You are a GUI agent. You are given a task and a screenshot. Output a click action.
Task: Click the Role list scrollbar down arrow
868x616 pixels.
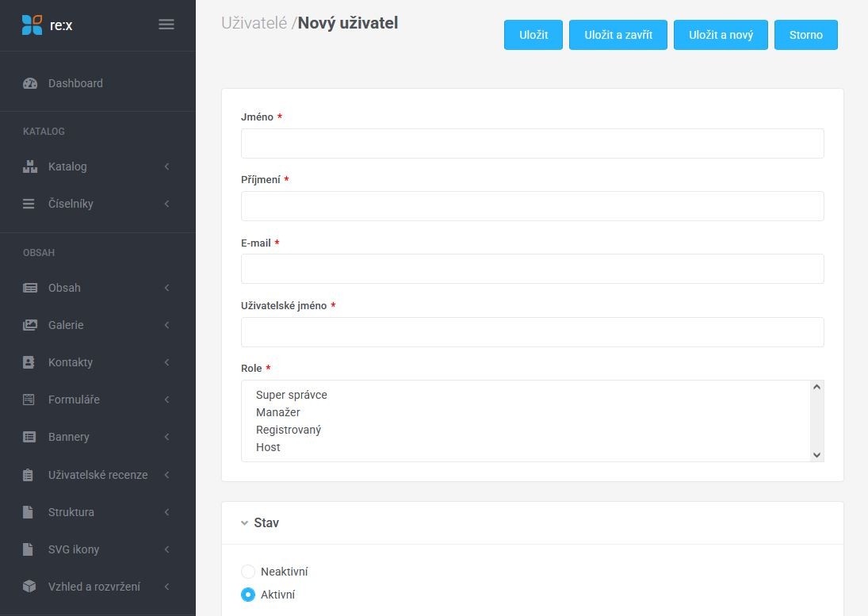click(816, 455)
